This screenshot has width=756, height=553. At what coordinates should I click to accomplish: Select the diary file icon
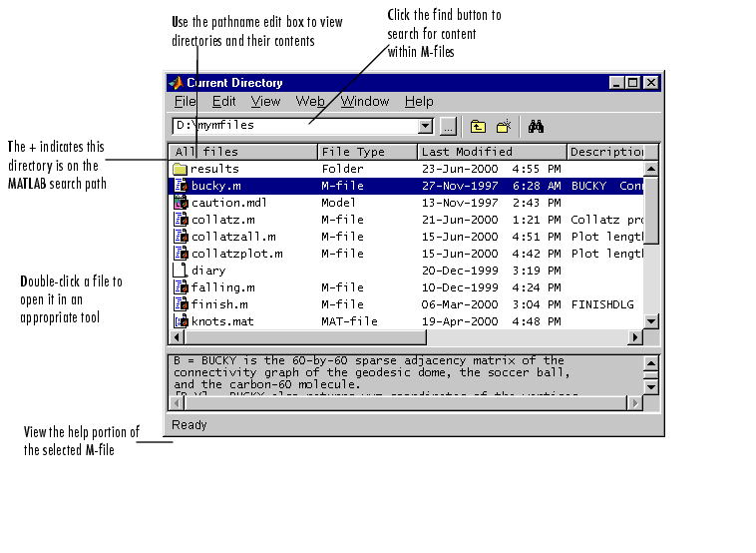(x=181, y=271)
